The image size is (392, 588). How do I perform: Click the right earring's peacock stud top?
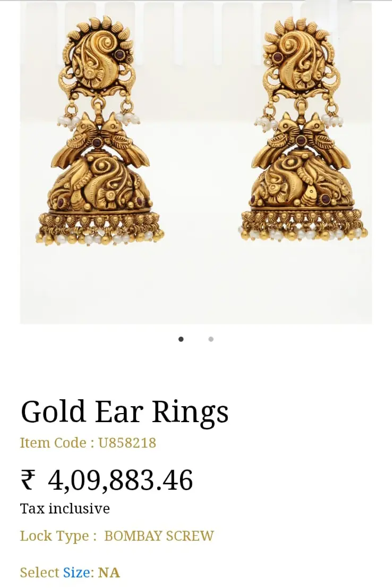click(302, 56)
